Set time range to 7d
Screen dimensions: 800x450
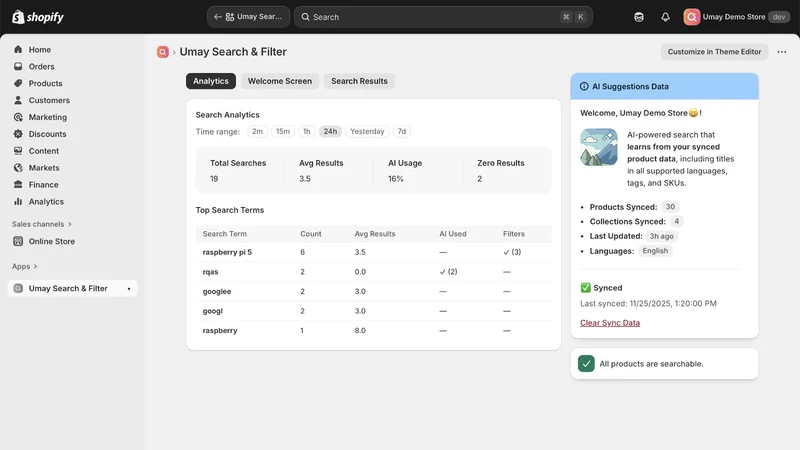tap(402, 132)
